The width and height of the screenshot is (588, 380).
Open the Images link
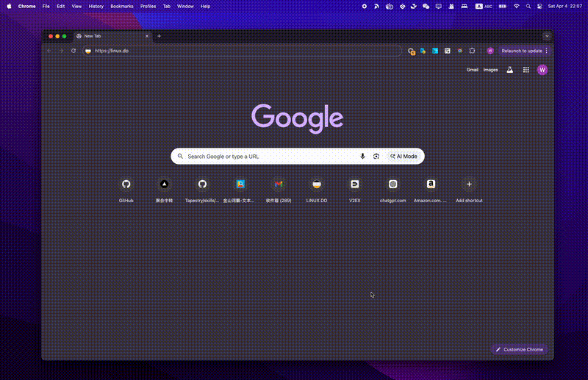(490, 70)
